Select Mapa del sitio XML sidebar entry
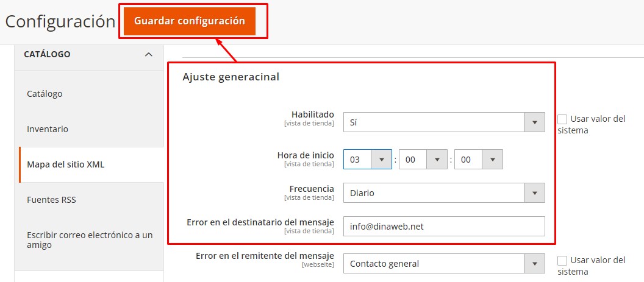The width and height of the screenshot is (644, 282). pyautogui.click(x=65, y=164)
